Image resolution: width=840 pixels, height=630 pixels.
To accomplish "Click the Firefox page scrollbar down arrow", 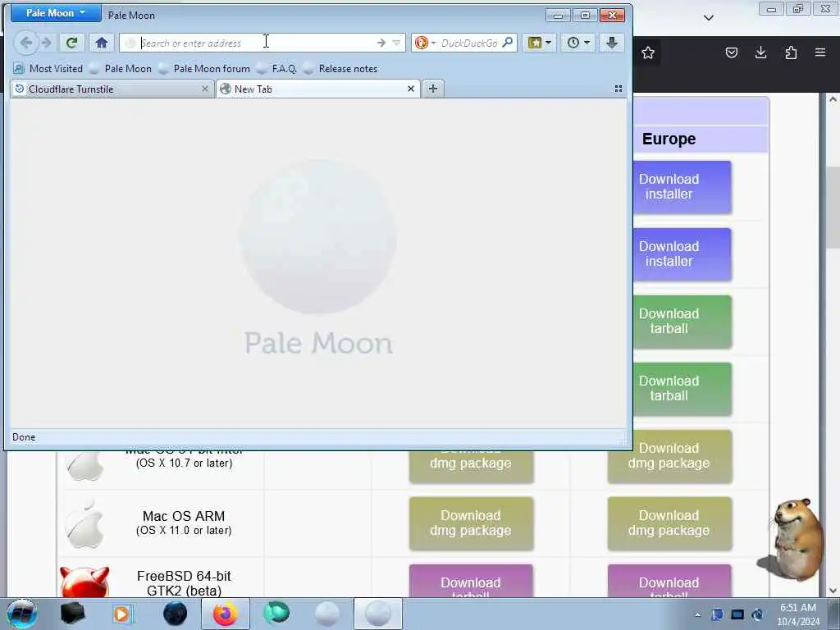I will point(832,591).
